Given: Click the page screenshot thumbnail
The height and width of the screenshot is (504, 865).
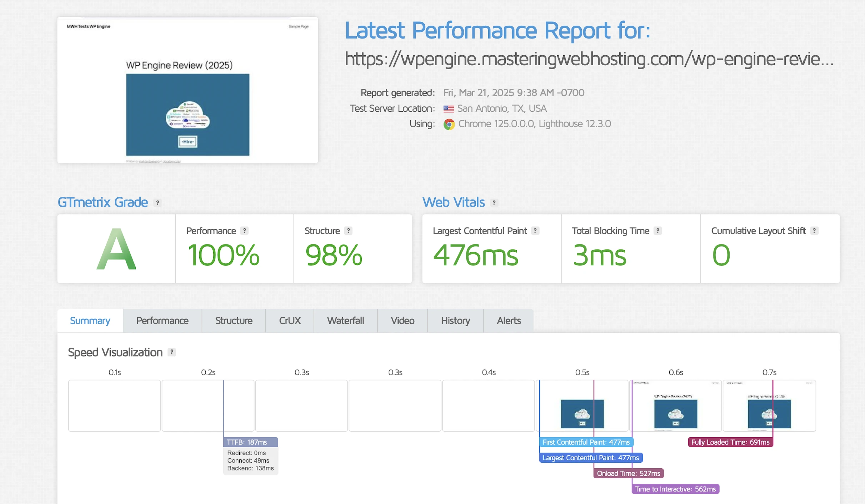Looking at the screenshot, I should click(187, 90).
